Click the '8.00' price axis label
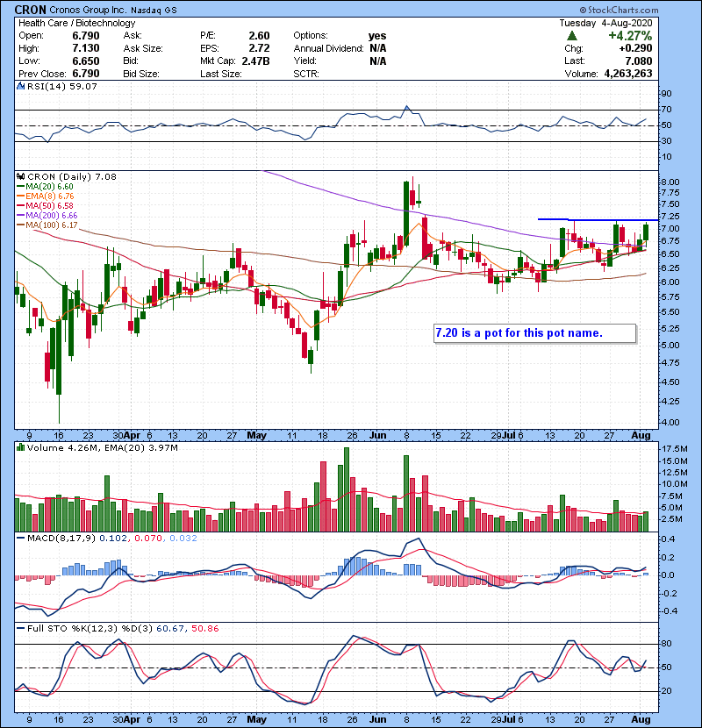Viewport: 702px width, 728px height. 670,182
